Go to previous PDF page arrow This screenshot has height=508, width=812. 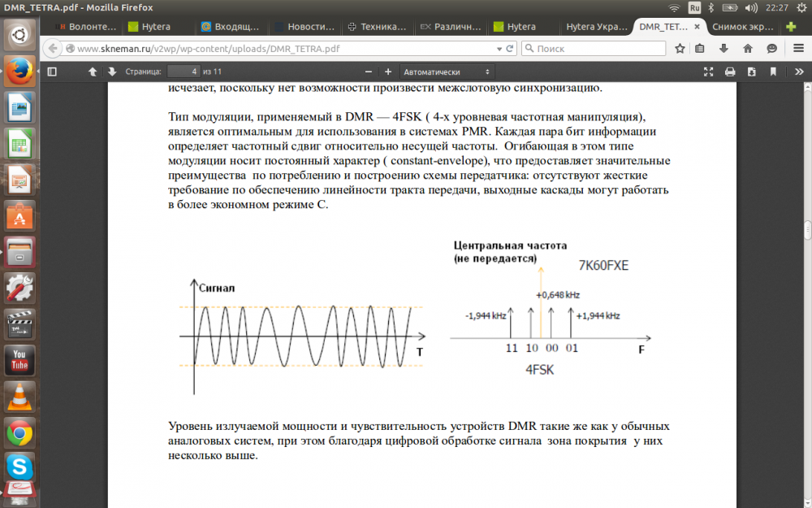point(93,72)
